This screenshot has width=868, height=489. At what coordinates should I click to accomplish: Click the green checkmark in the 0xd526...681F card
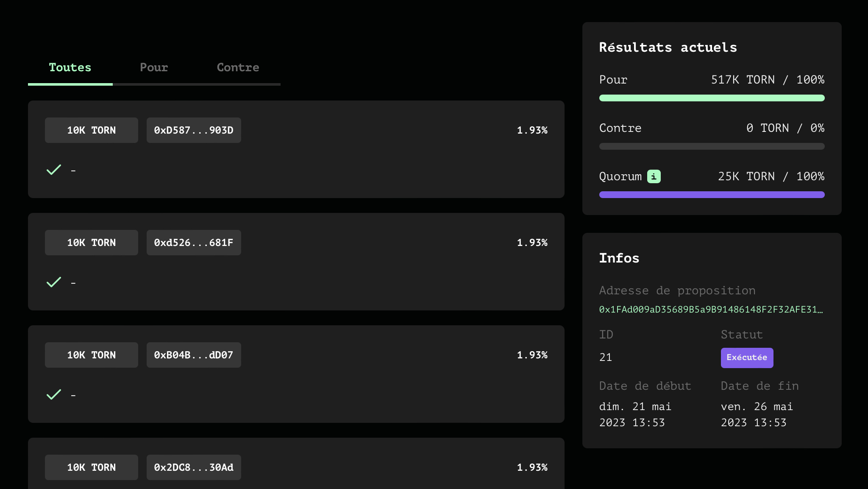point(54,282)
